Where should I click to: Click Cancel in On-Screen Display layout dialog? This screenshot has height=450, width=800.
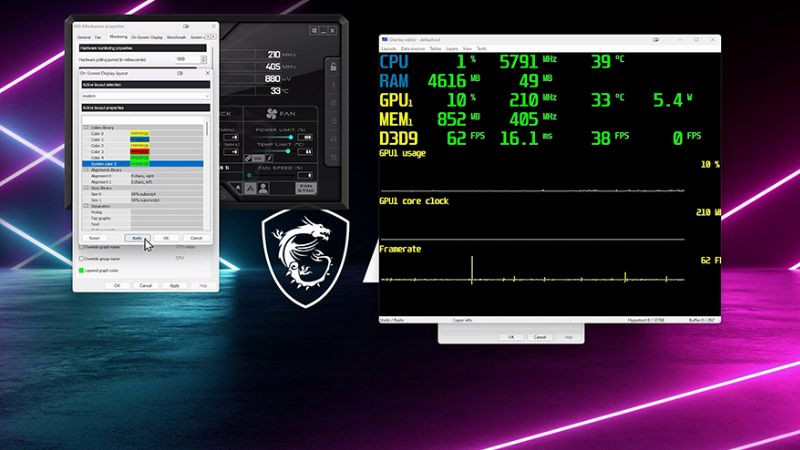click(x=196, y=238)
